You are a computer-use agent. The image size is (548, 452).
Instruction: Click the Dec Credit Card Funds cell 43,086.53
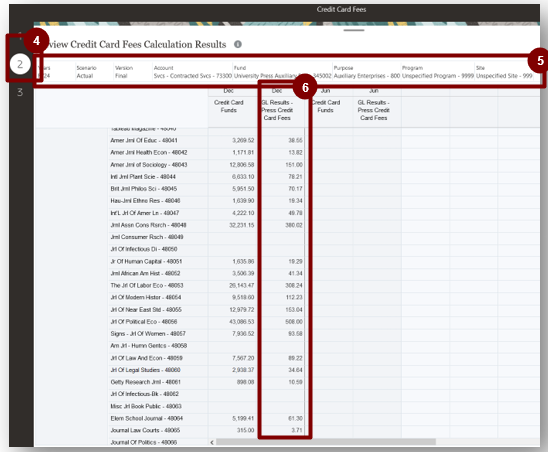(232, 322)
